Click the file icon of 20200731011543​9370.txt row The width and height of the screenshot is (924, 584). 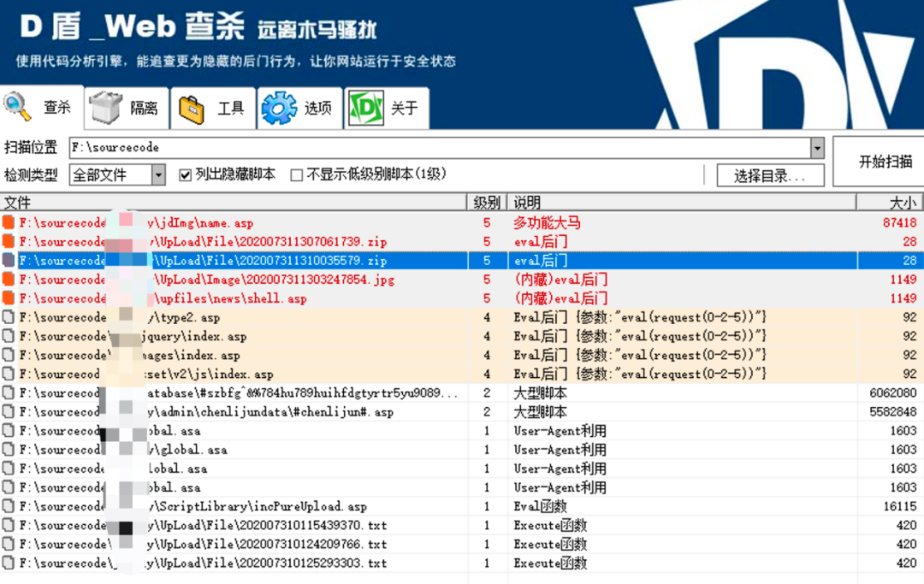[9, 524]
